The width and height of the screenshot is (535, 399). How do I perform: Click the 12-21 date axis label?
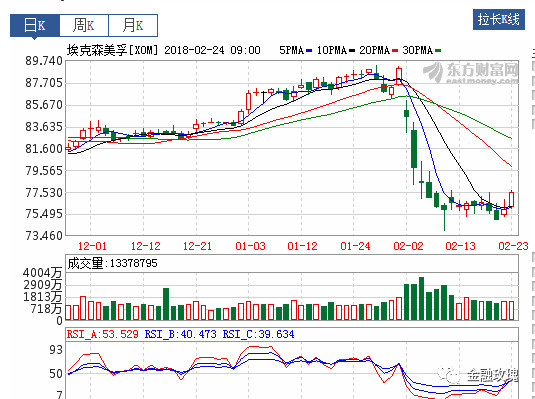[x=197, y=246]
